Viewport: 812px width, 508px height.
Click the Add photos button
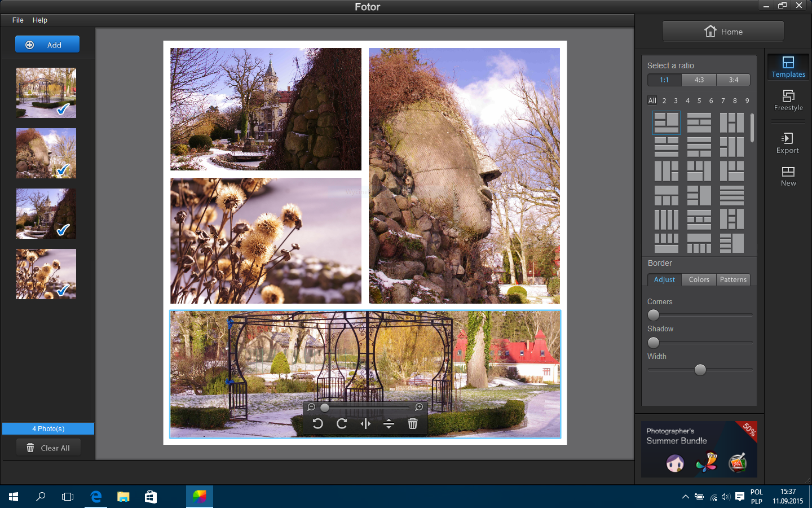[47, 45]
